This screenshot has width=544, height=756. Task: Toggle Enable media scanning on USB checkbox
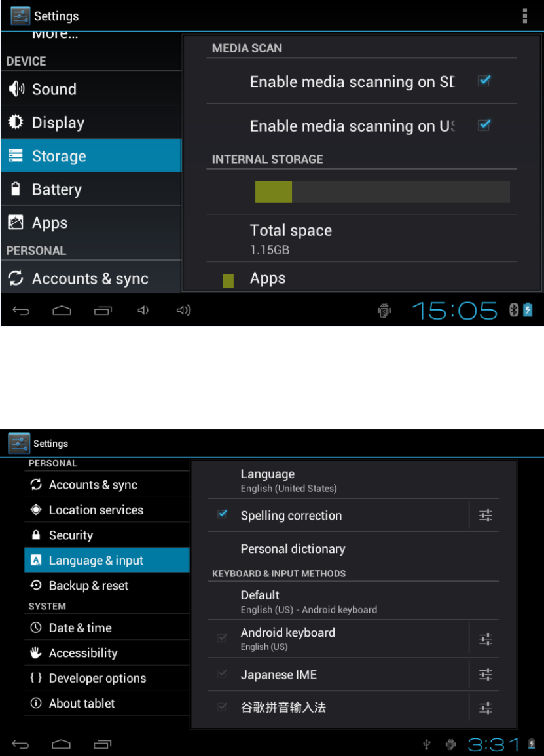coord(484,125)
